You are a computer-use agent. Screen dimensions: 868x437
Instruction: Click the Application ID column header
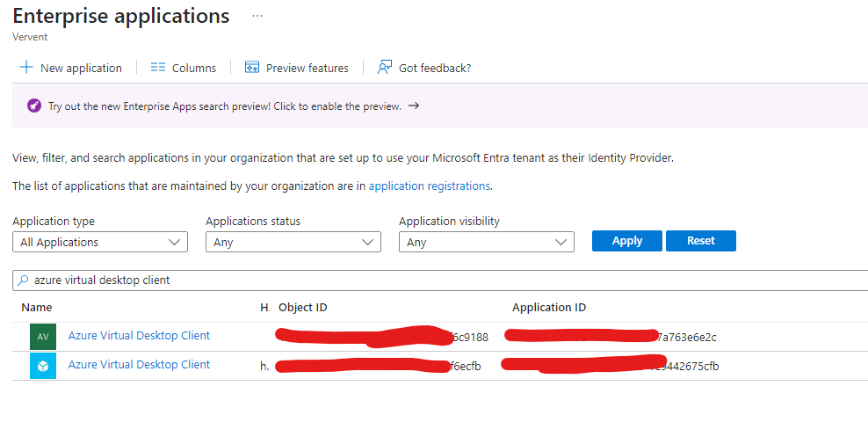[x=549, y=308]
